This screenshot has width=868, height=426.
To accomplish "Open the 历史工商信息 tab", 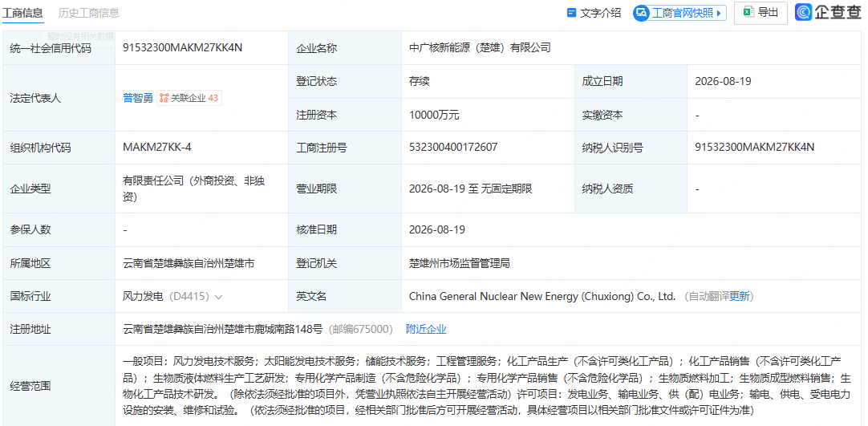I will (88, 13).
